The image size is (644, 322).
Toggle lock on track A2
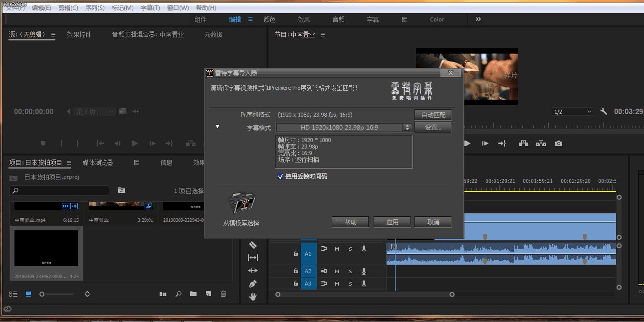tap(296, 271)
